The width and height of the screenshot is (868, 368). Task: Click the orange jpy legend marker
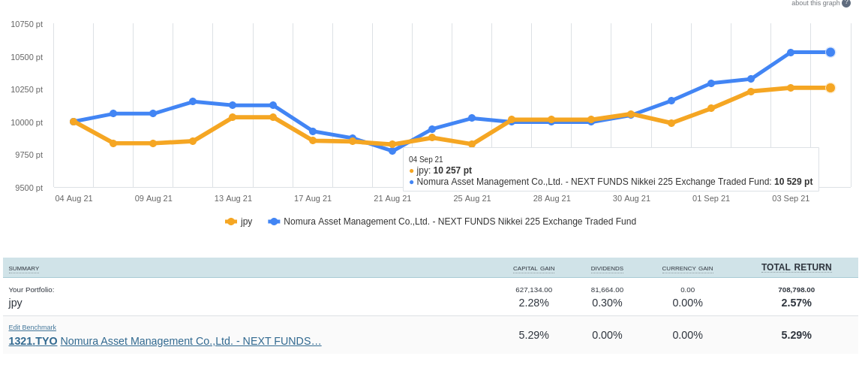[231, 222]
